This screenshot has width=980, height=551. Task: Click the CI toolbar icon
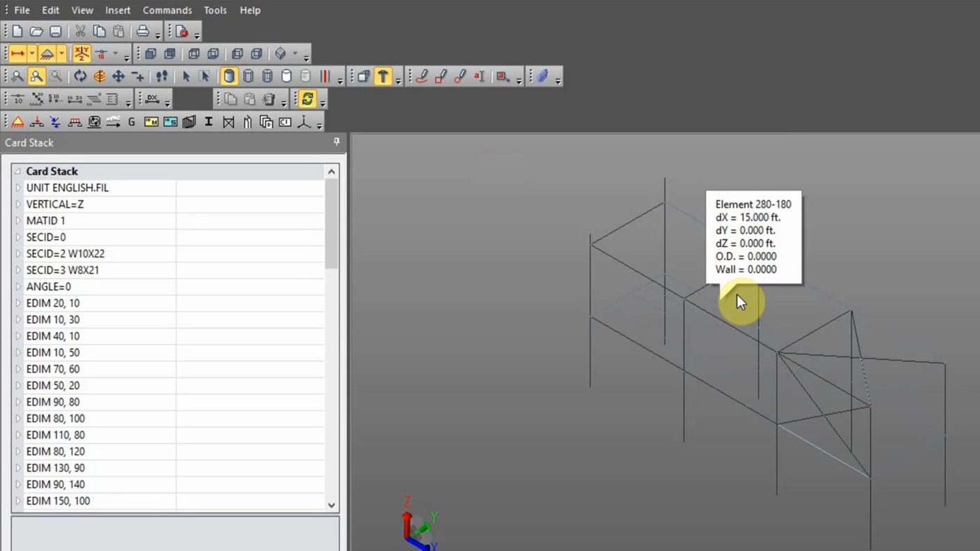tap(285, 122)
